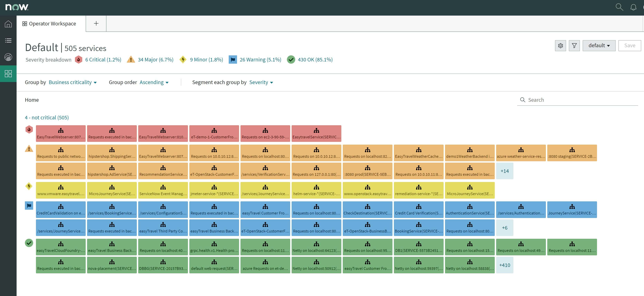Open 4 - not critical (505) group
This screenshot has height=296, width=644.
coord(47,117)
